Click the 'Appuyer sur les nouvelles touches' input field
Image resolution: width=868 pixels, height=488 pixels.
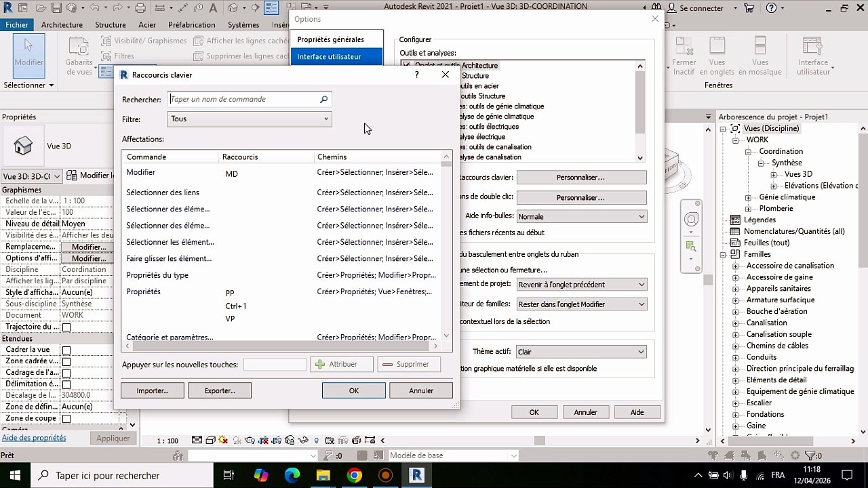click(x=275, y=365)
